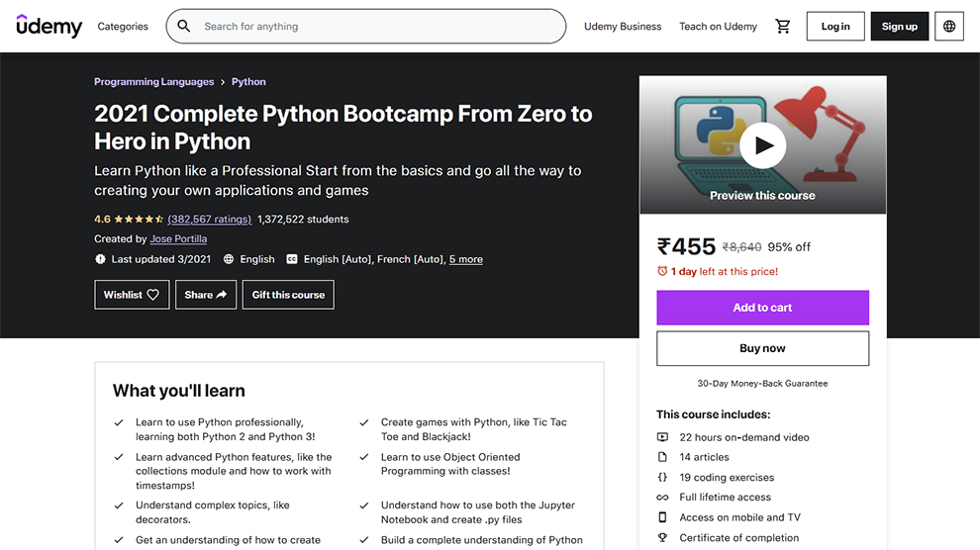Click the course title heading
Screen dimensions: 980x550
point(343,128)
